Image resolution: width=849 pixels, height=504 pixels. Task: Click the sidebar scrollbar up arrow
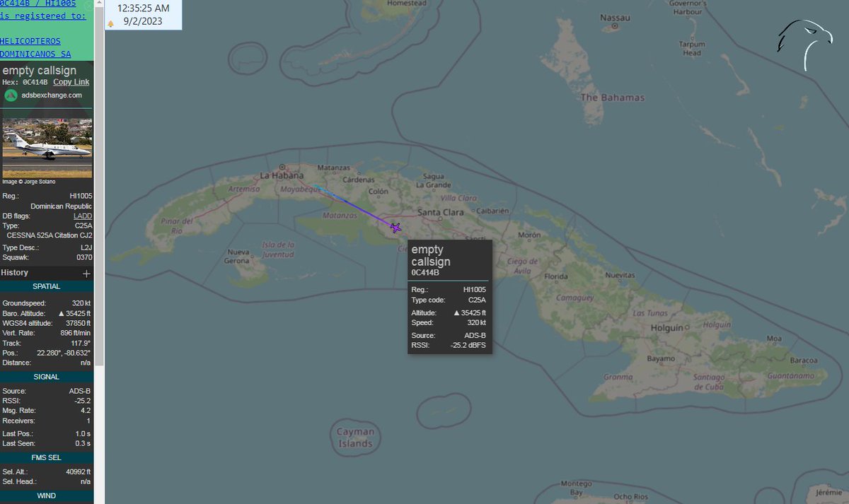click(x=98, y=3)
